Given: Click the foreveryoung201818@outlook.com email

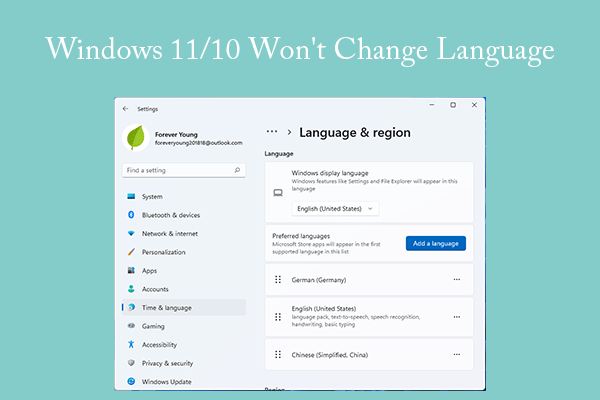Looking at the screenshot, I should 199,143.
